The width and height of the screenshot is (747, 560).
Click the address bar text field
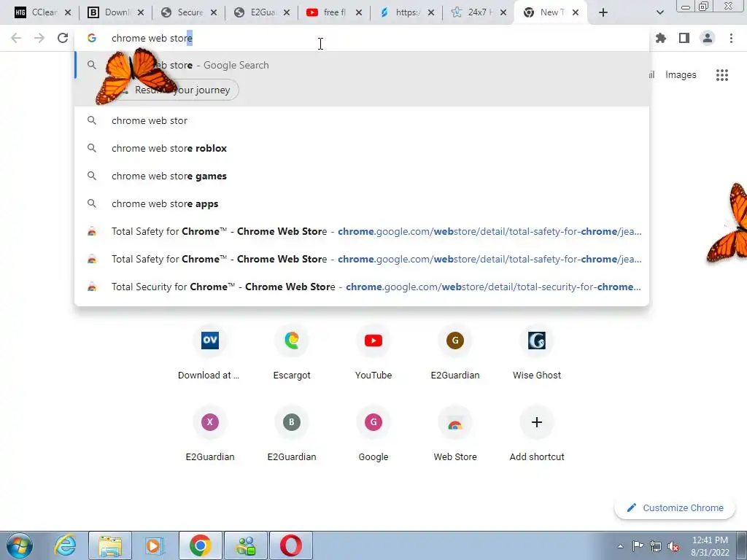pyautogui.click(x=362, y=38)
